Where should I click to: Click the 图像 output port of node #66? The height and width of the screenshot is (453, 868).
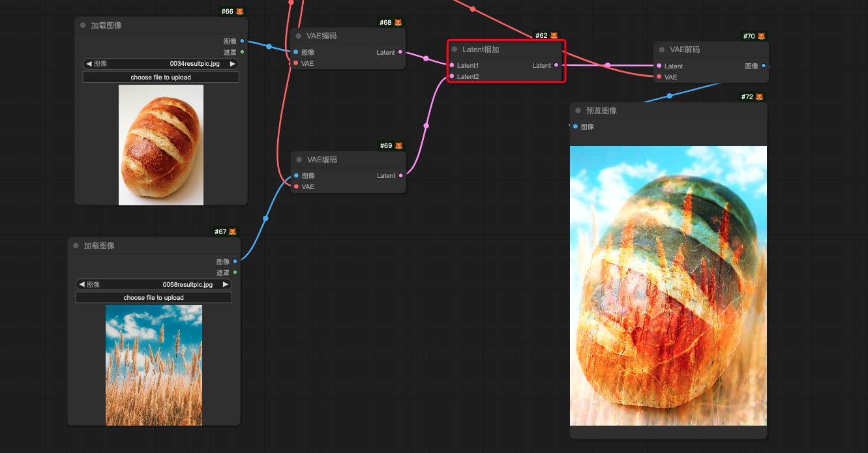coord(242,41)
